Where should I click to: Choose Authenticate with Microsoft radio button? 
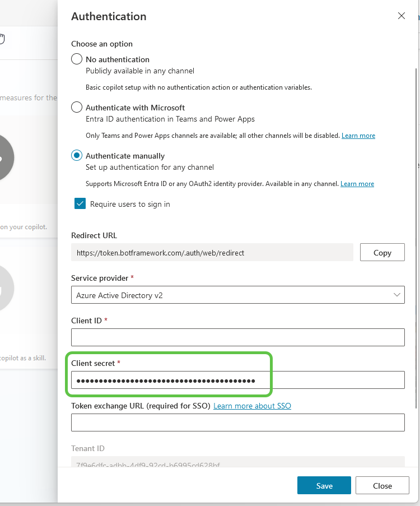coord(77,108)
